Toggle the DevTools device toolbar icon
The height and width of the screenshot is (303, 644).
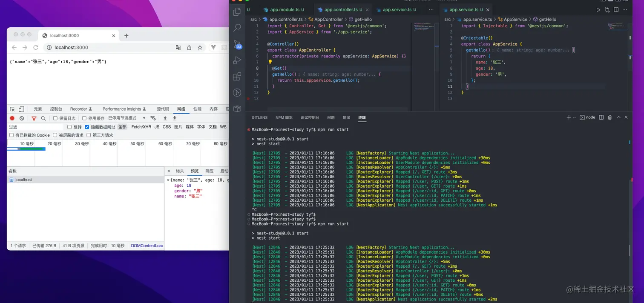pyautogui.click(x=21, y=109)
